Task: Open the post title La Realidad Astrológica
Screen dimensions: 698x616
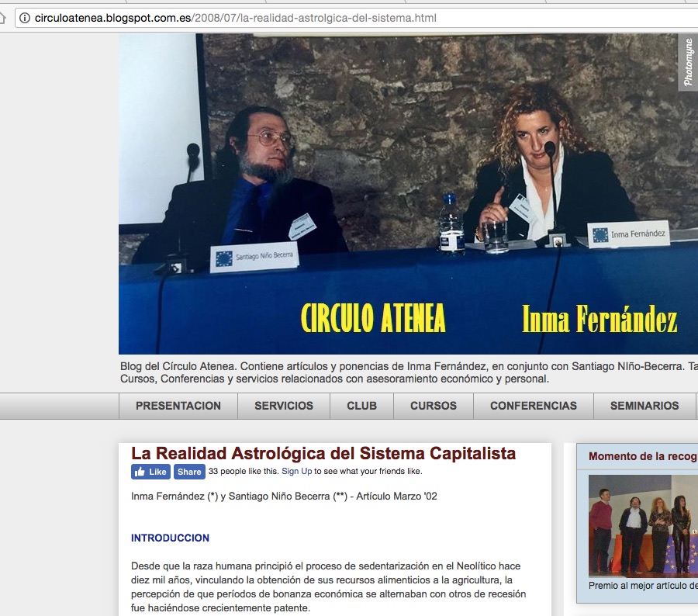Action: 323,453
